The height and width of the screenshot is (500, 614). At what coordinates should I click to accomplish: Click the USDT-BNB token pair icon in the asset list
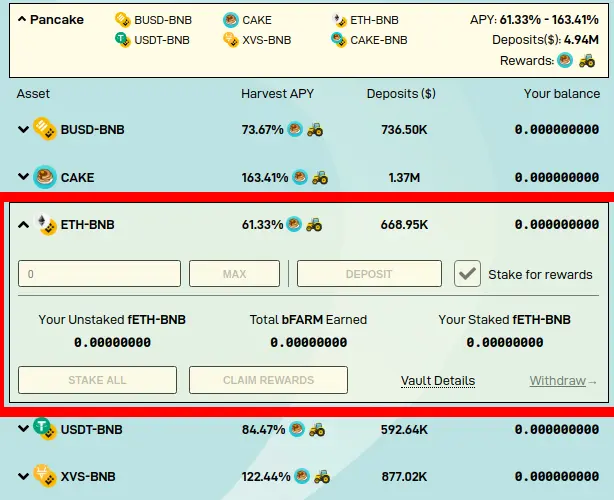click(45, 429)
